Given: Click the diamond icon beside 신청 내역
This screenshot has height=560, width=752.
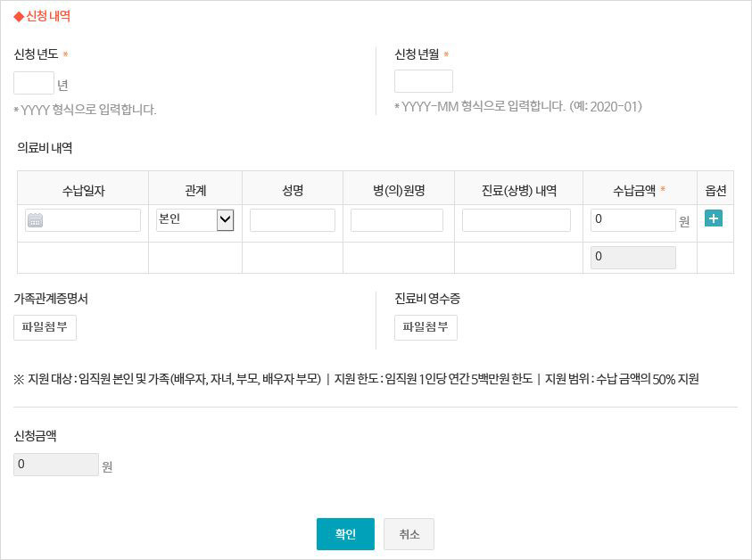Looking at the screenshot, I should click(19, 16).
